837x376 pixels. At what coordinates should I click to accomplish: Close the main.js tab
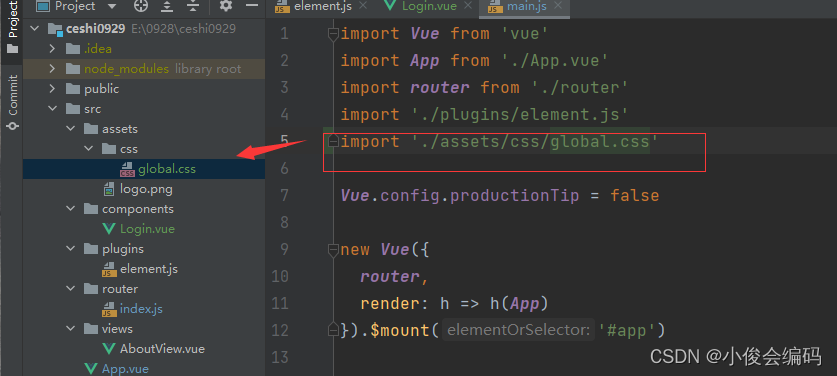(559, 6)
